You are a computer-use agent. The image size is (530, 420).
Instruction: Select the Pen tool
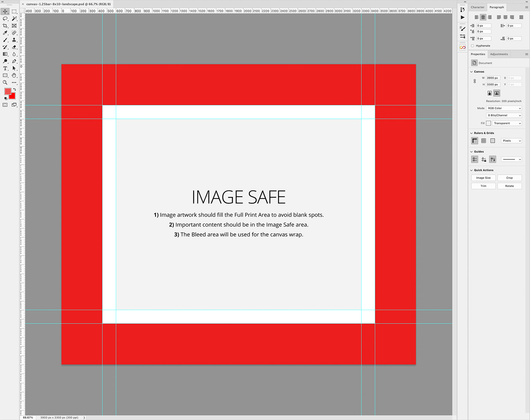14,61
